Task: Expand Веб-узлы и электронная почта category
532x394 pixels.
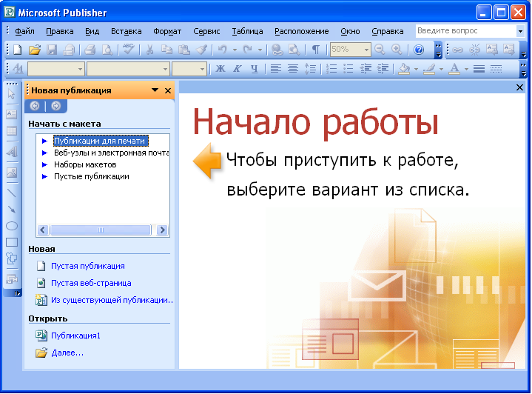Action: pos(44,153)
